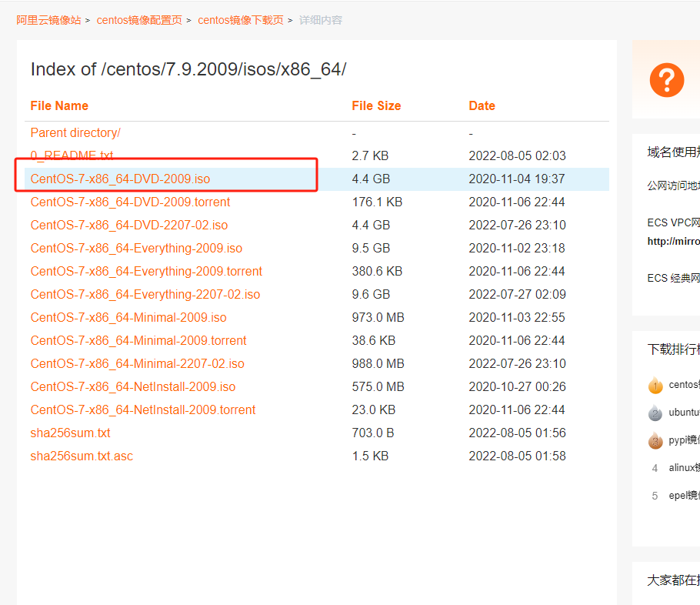Download CentOS-7-x86_64-DVD-2207-02.iso

tap(129, 225)
